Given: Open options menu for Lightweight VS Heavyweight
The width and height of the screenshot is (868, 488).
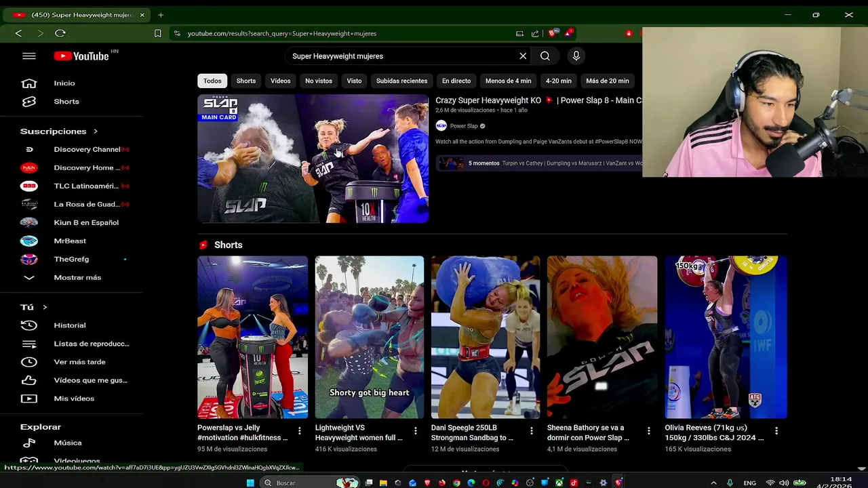Looking at the screenshot, I should (416, 430).
